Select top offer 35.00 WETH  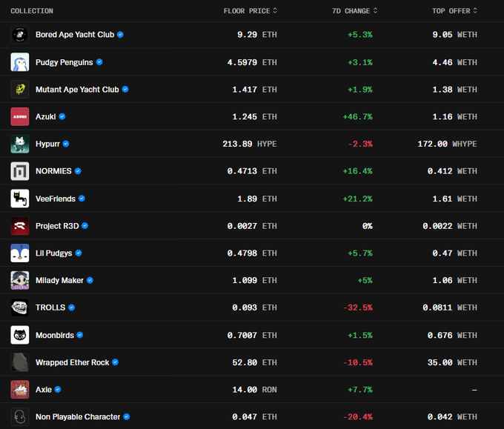pyautogui.click(x=452, y=362)
